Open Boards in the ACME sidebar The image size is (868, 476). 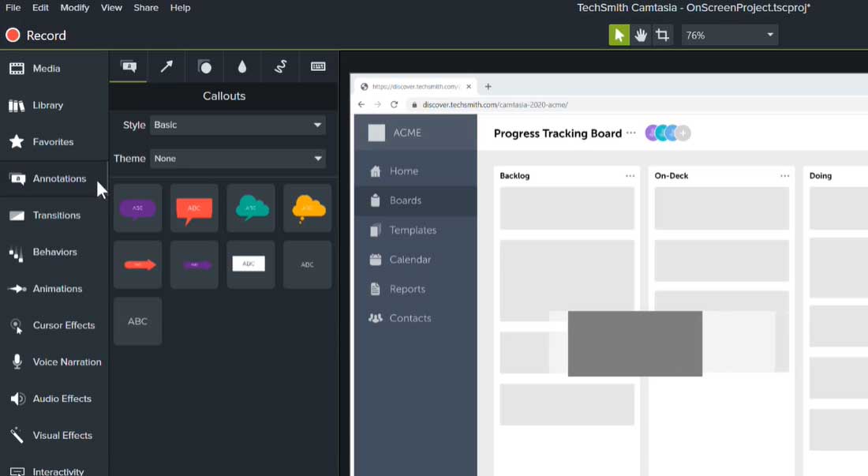pyautogui.click(x=406, y=201)
